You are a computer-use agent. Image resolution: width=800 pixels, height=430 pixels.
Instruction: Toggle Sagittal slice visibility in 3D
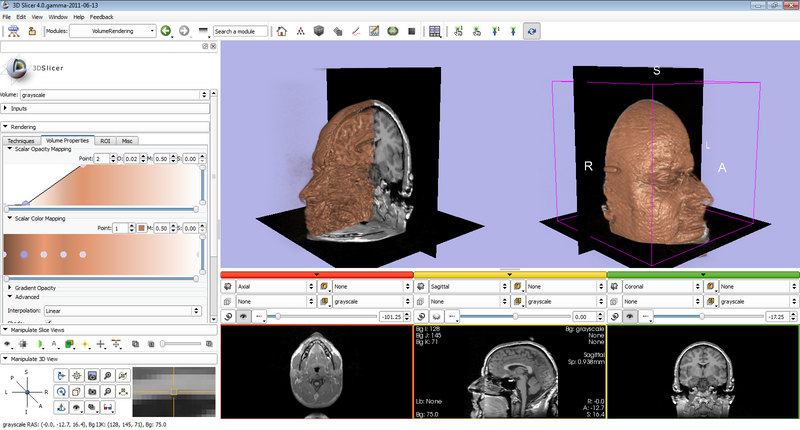click(437, 317)
